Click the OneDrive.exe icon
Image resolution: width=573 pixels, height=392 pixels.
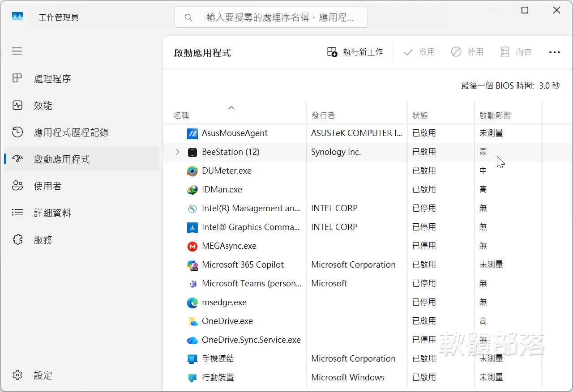click(x=192, y=321)
